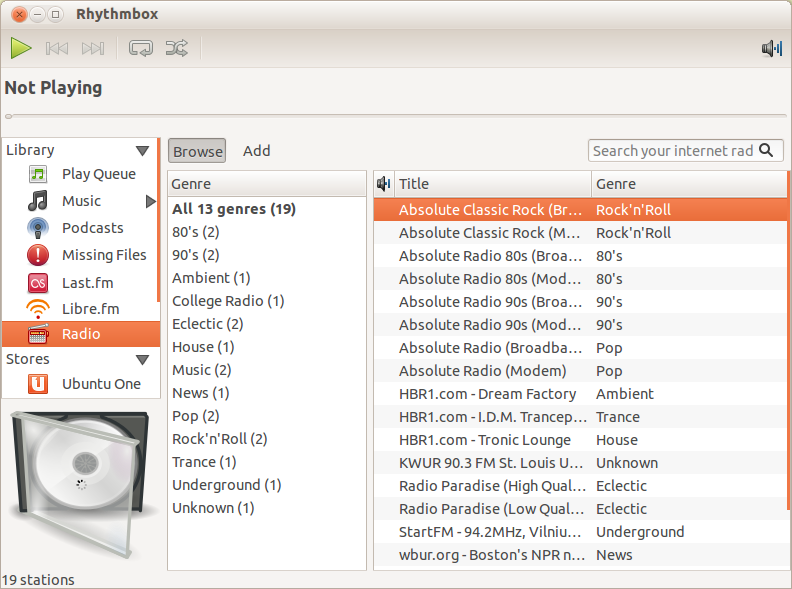Collapse the Library section arrow

pyautogui.click(x=142, y=151)
